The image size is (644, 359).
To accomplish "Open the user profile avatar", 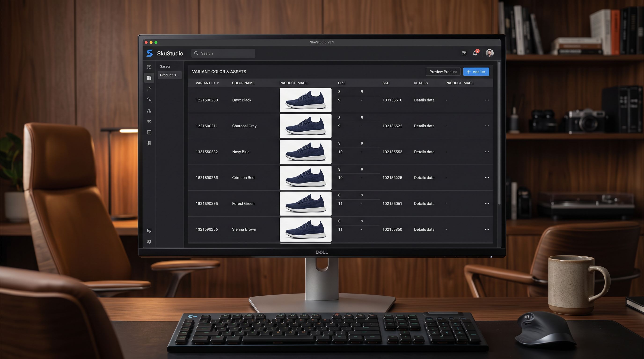I will click(x=490, y=53).
